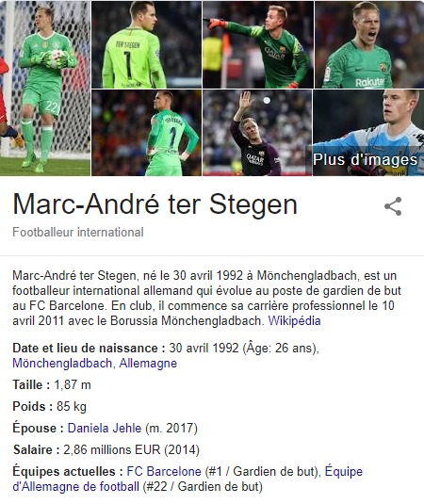Follow the Allemagne link
The image size is (424, 504).
(148, 364)
